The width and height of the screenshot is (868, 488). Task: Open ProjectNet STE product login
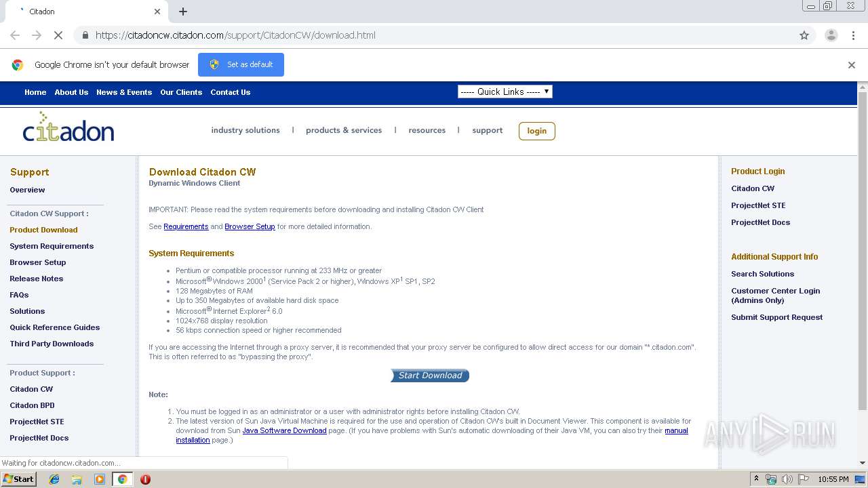pyautogui.click(x=758, y=205)
